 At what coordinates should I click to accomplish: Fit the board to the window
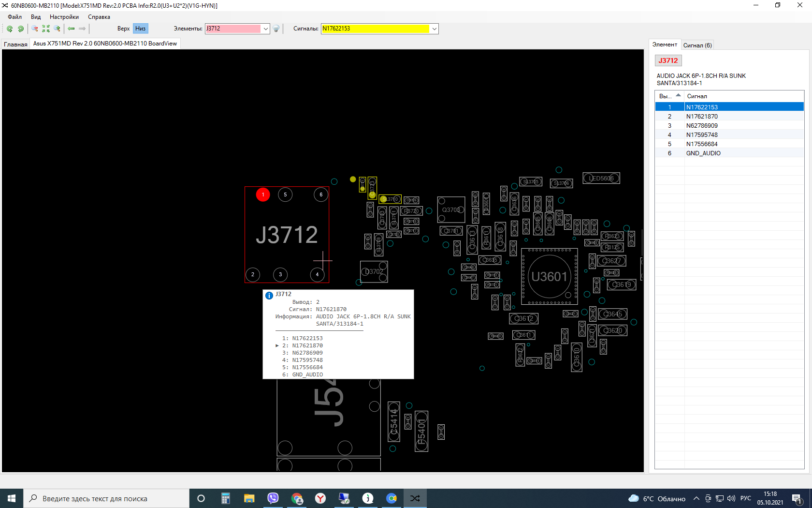[x=46, y=29]
